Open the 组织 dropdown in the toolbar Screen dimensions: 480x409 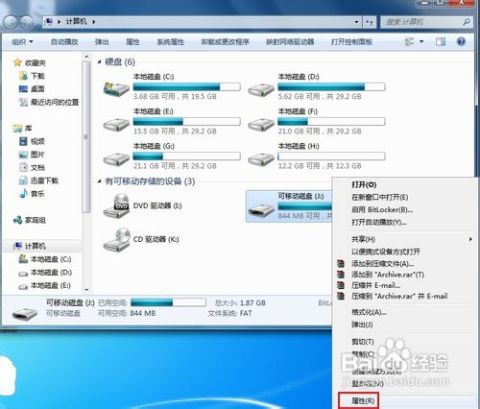click(22, 42)
